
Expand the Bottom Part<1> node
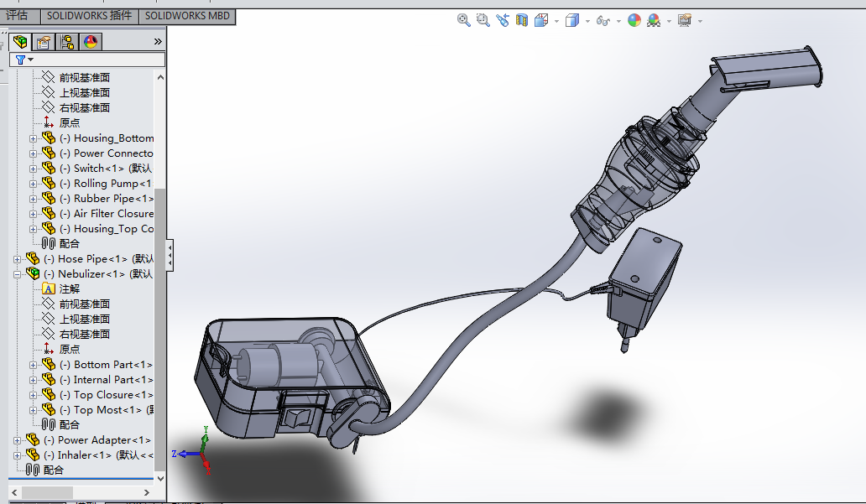pyautogui.click(x=33, y=365)
